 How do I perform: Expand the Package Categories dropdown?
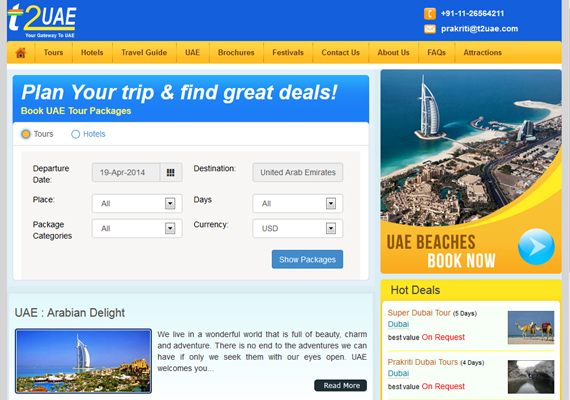(x=137, y=228)
